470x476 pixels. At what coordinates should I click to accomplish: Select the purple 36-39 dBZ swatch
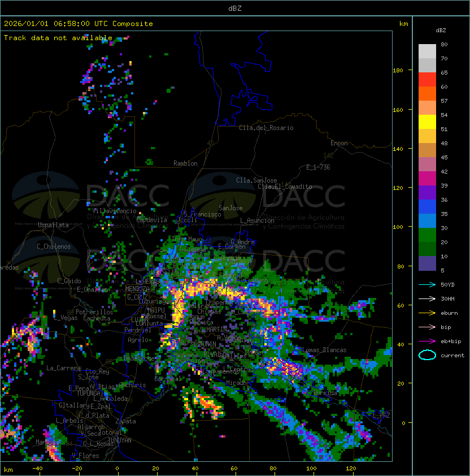click(x=427, y=192)
